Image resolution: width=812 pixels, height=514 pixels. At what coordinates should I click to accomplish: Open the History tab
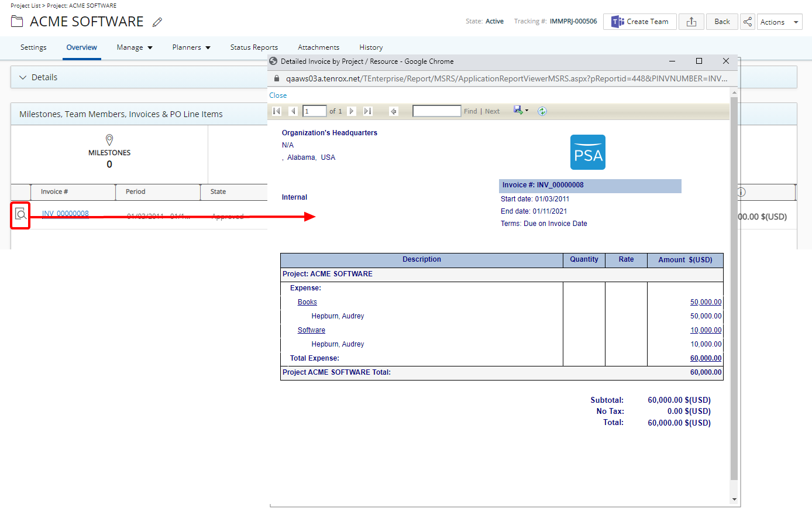(371, 47)
